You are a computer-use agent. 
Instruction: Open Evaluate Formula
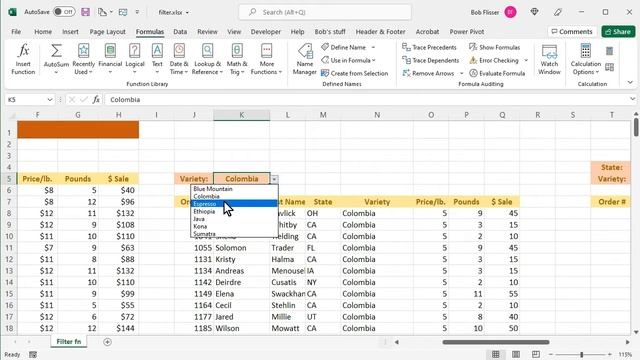click(x=497, y=73)
